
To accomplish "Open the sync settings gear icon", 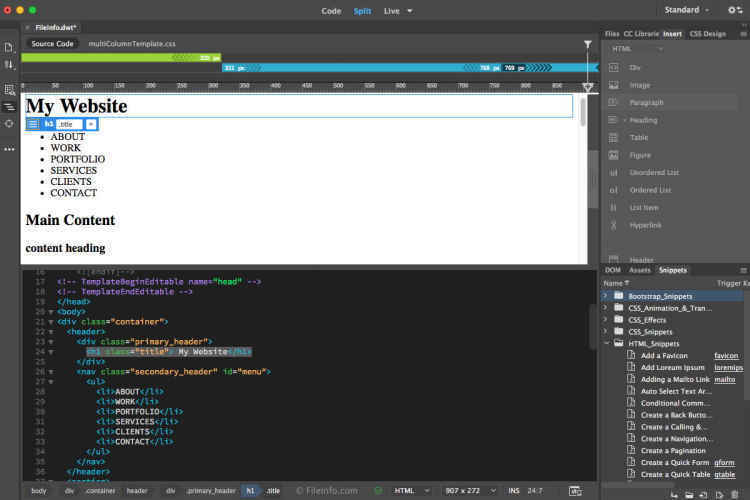I will [x=733, y=10].
